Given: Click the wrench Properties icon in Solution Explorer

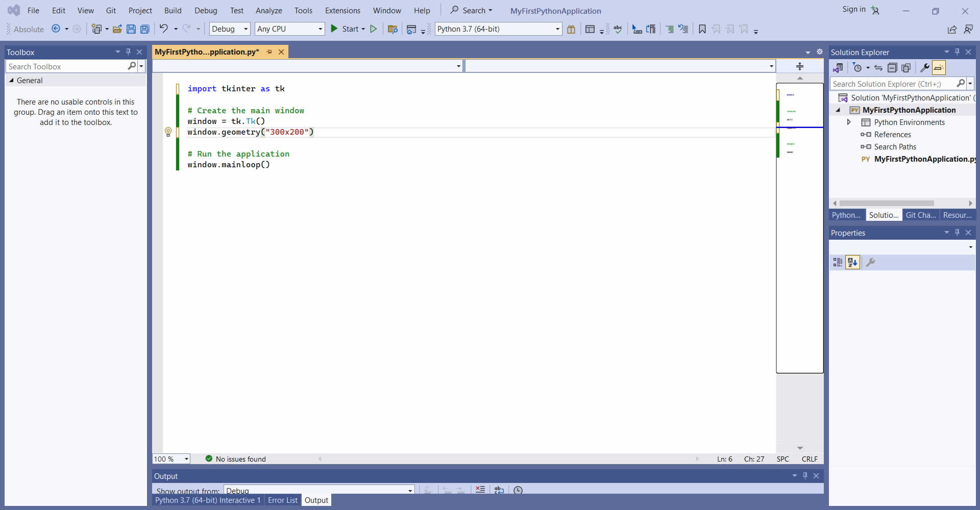Looking at the screenshot, I should [x=924, y=68].
